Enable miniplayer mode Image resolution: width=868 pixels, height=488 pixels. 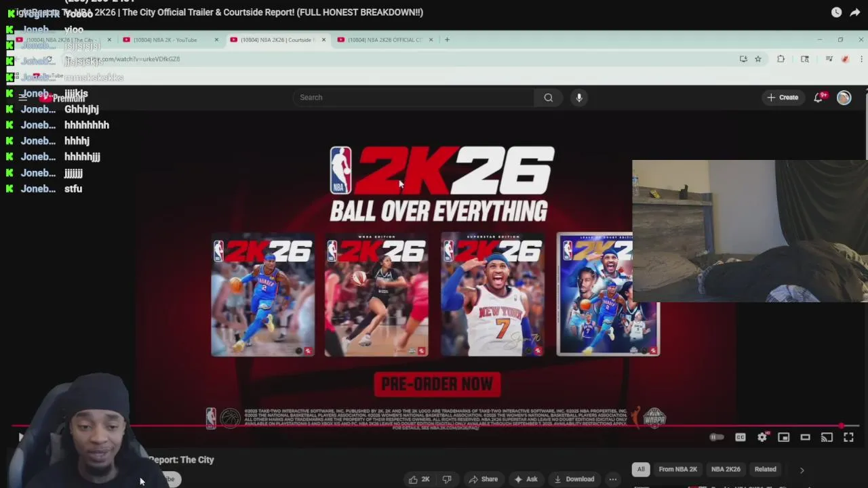783,437
